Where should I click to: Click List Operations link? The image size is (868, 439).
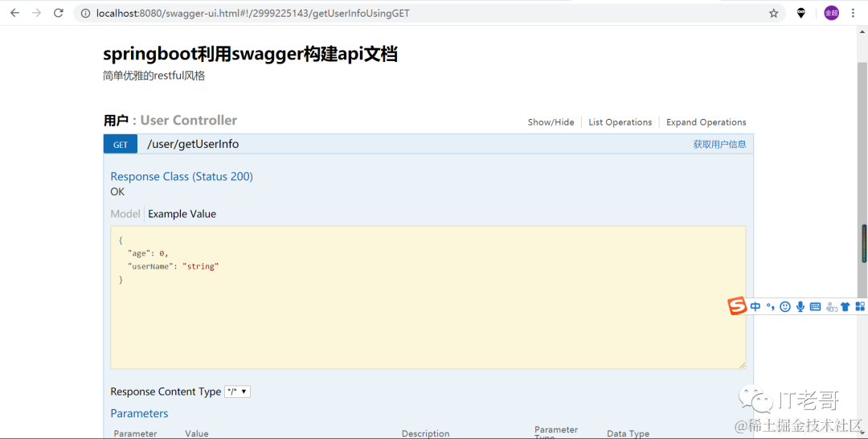tap(620, 122)
